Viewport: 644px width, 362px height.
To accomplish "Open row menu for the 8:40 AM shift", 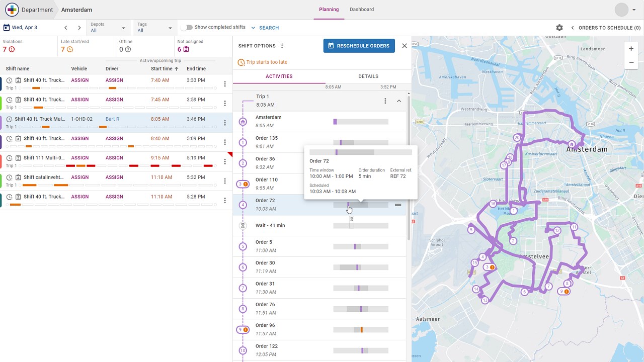I will [x=225, y=142].
